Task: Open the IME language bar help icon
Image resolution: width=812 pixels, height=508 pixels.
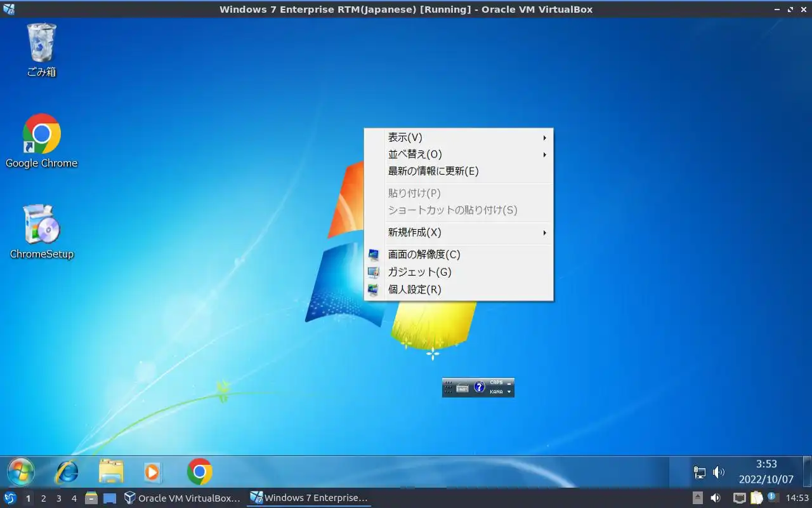Action: [x=480, y=387]
